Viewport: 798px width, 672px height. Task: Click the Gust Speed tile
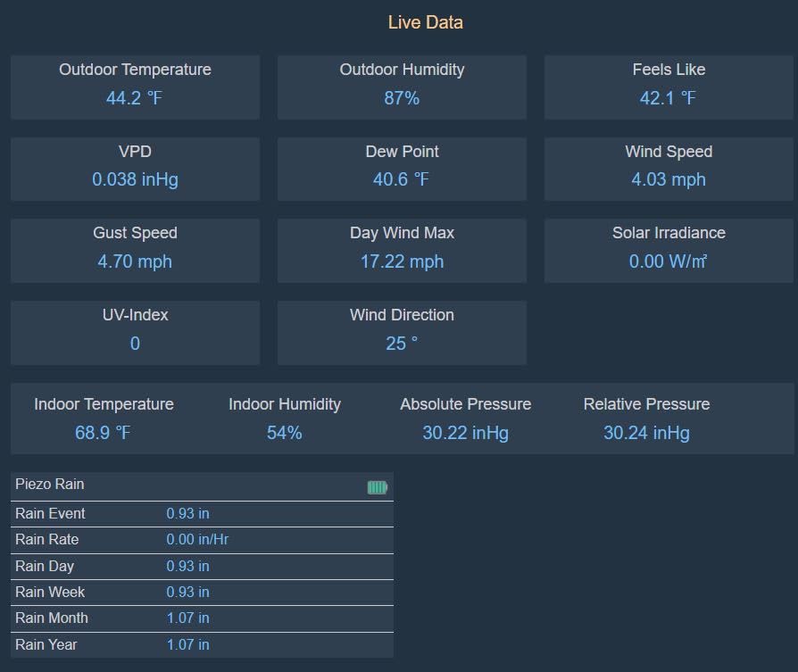click(135, 250)
